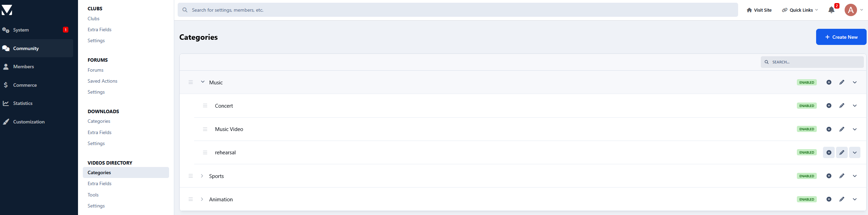Click the plus add-child icon for Music
Viewport: 868px width, 215px height.
click(x=829, y=82)
